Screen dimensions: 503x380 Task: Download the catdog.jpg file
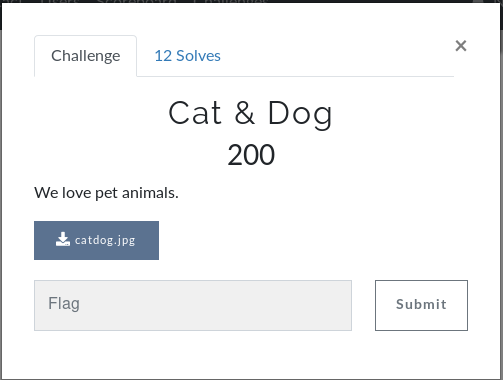click(x=96, y=240)
